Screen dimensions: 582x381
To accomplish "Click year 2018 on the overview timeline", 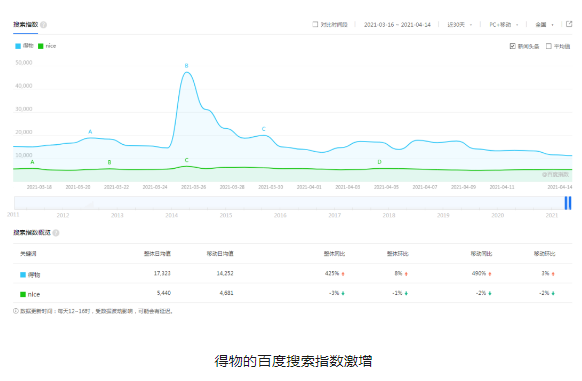I will pyautogui.click(x=389, y=215).
